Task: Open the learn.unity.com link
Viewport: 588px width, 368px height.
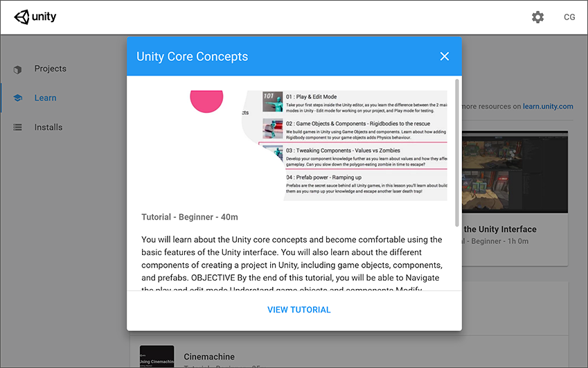Action: [548, 107]
